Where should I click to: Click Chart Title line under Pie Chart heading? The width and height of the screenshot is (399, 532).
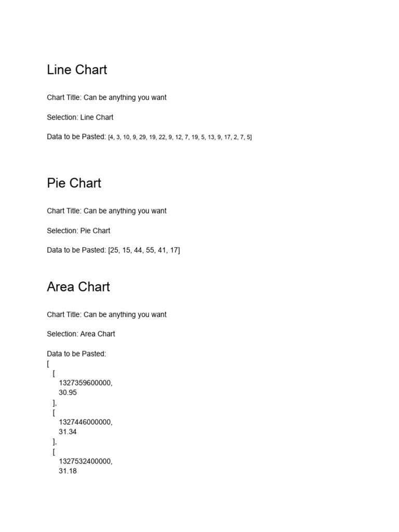click(107, 211)
